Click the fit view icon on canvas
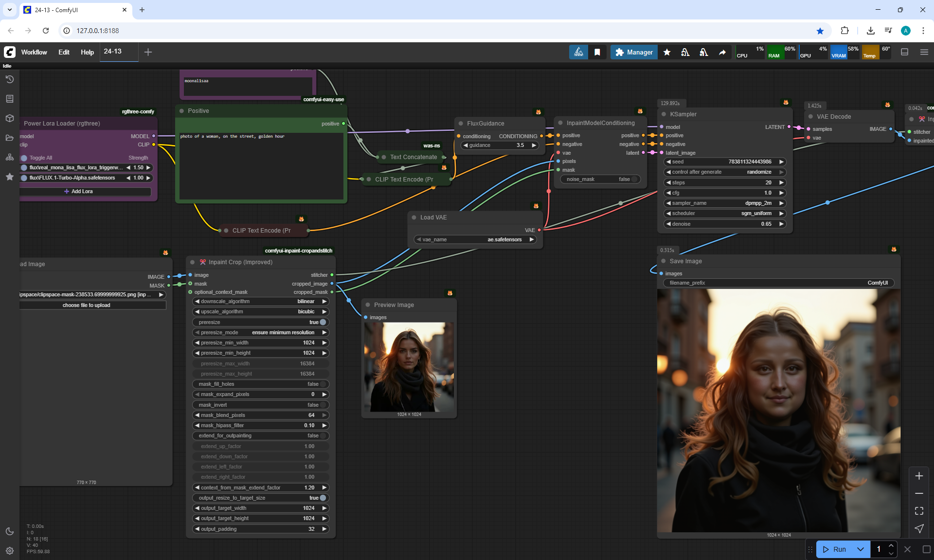Viewport: 934px width, 560px height. (919, 511)
